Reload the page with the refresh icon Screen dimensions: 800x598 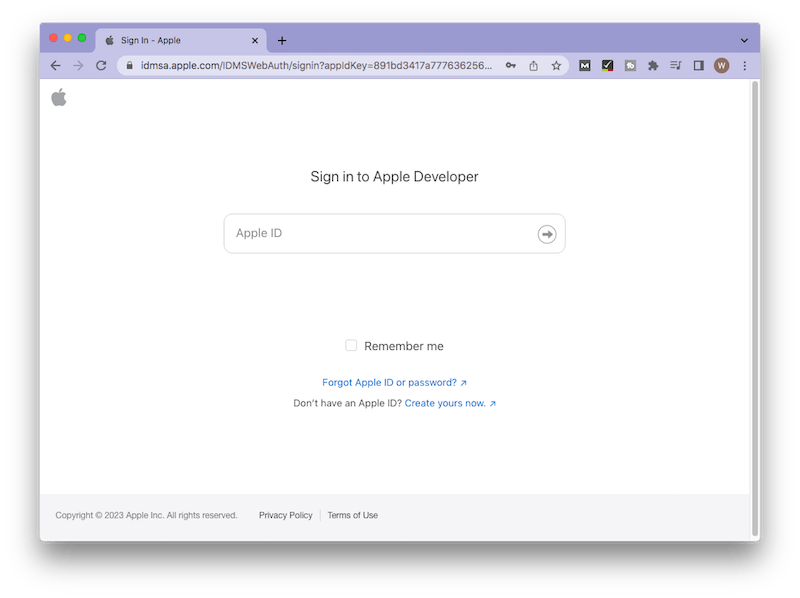101,65
